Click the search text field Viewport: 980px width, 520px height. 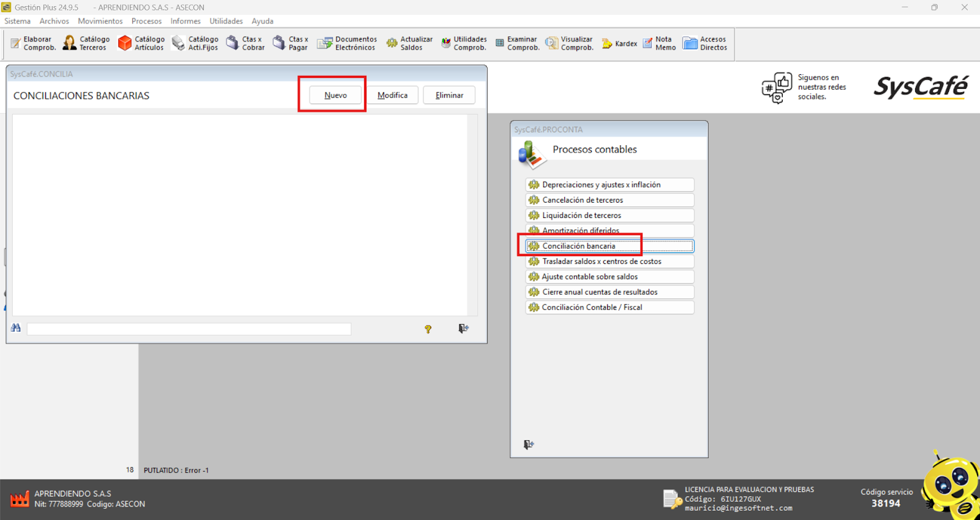coord(189,330)
